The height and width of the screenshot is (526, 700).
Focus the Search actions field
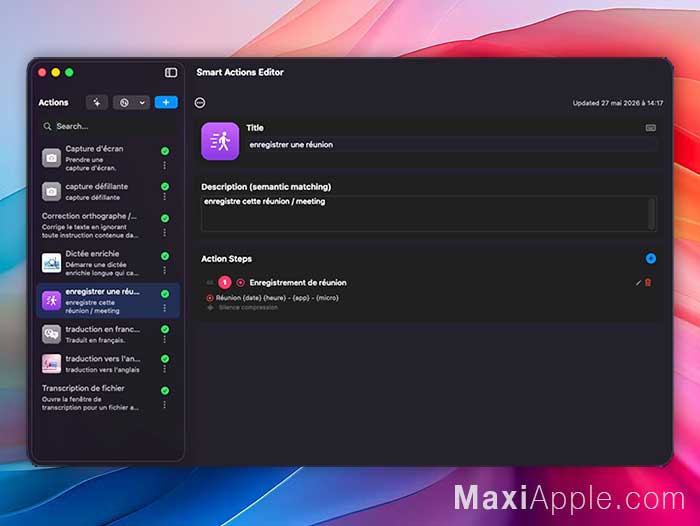click(x=108, y=126)
